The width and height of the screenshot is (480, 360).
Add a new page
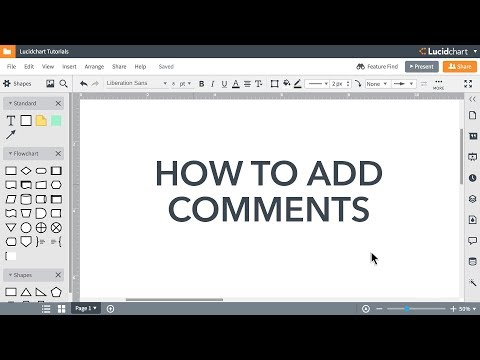[110, 309]
